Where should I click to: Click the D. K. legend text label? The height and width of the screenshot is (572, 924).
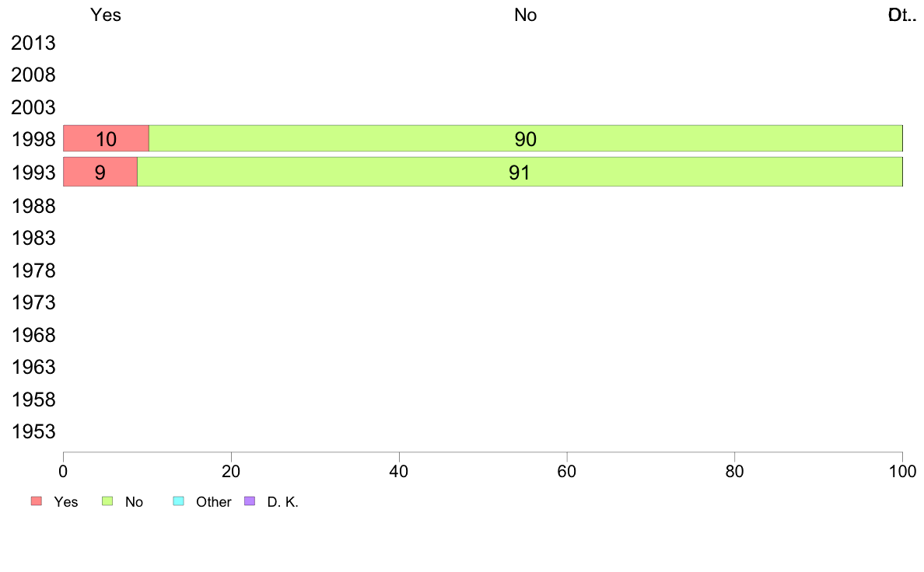click(283, 502)
